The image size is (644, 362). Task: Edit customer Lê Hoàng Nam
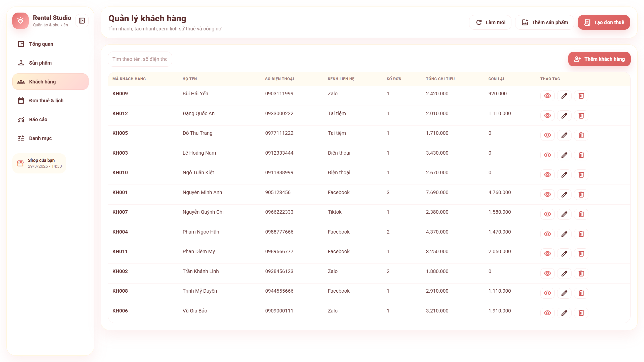click(x=564, y=155)
